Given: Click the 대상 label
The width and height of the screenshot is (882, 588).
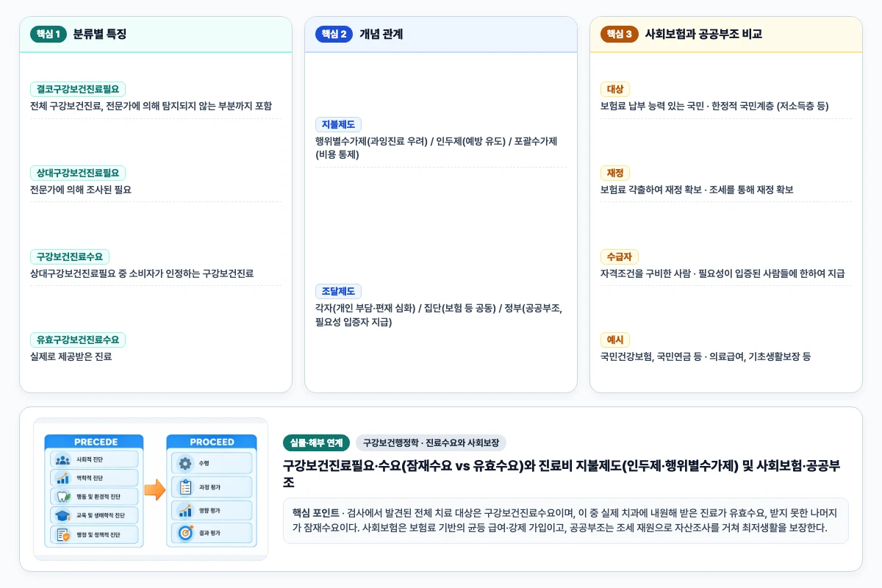Looking at the screenshot, I should pyautogui.click(x=615, y=89).
